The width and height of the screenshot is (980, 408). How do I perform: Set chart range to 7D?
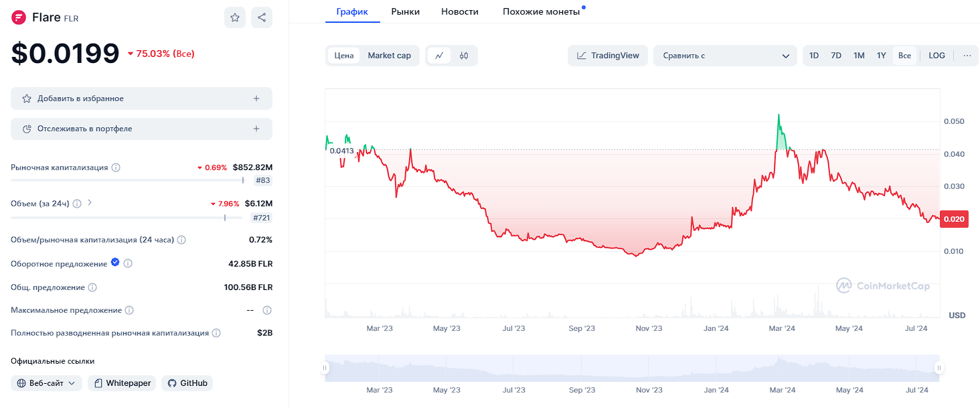836,56
